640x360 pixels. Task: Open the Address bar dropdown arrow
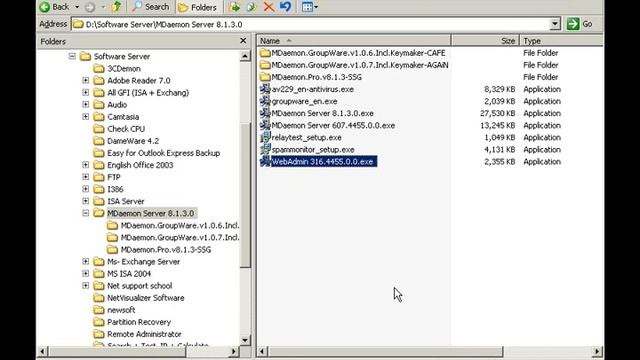[x=555, y=24]
